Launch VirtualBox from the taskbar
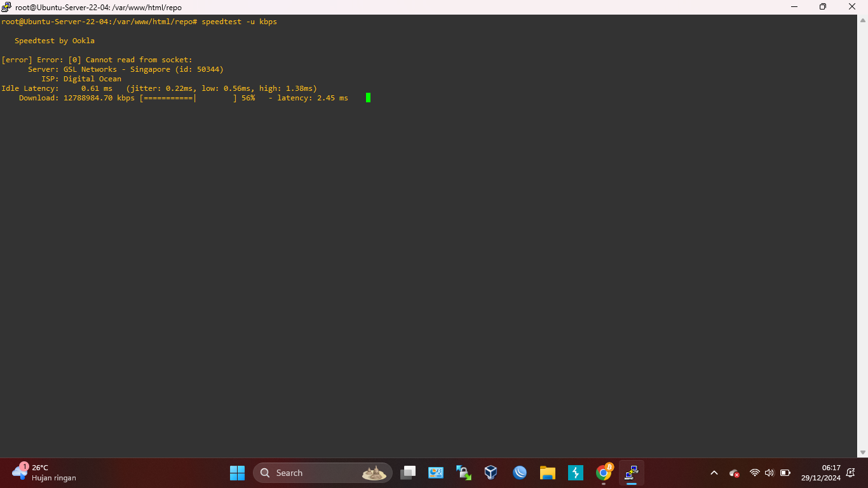868x488 pixels. click(491, 473)
